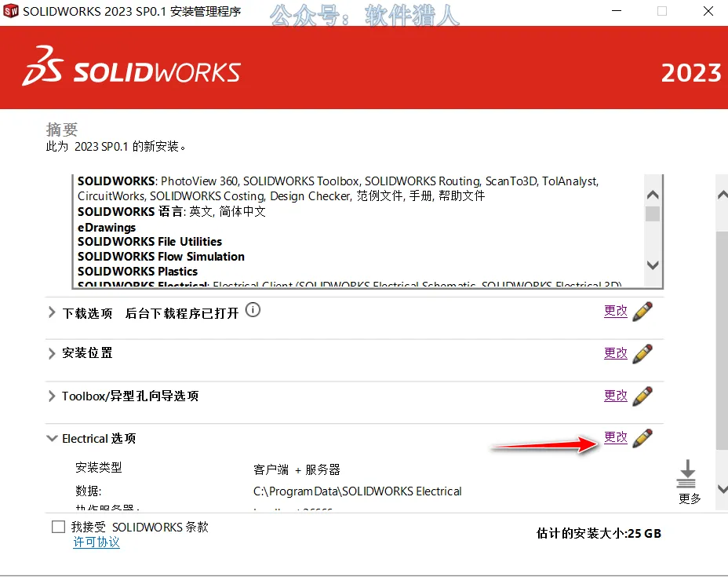Click the pencil icon for 下载选项
This screenshot has height=577, width=728.
coord(642,311)
